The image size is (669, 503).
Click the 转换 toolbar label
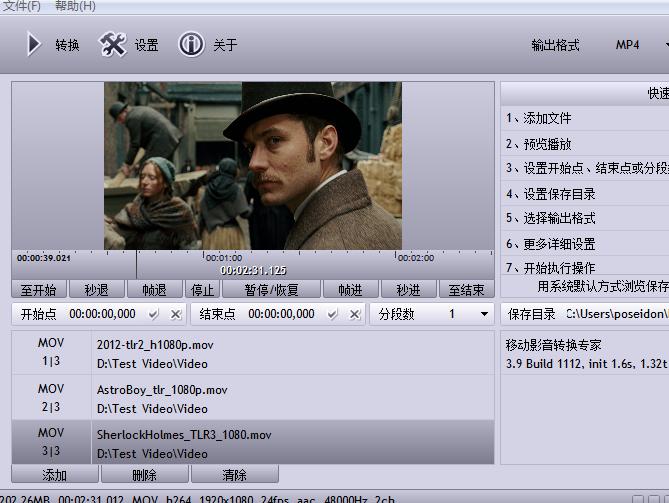tap(67, 45)
